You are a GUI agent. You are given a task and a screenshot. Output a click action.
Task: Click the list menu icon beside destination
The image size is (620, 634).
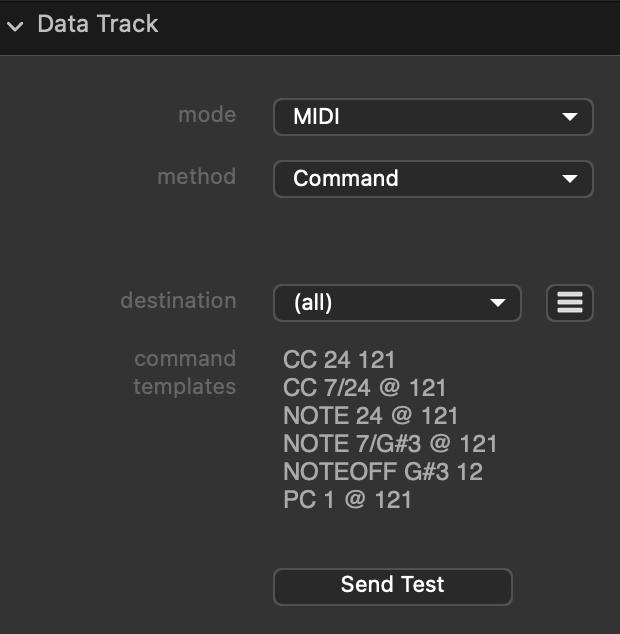click(x=570, y=303)
